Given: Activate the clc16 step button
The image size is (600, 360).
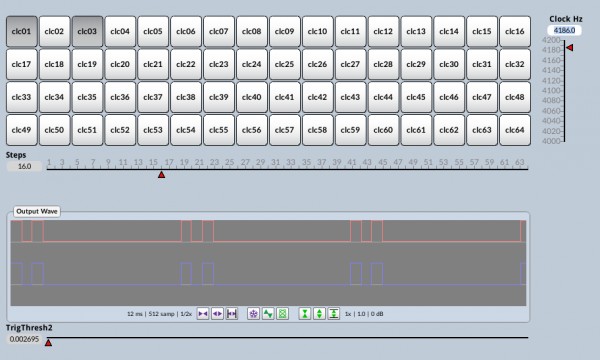Looking at the screenshot, I should coord(515,31).
